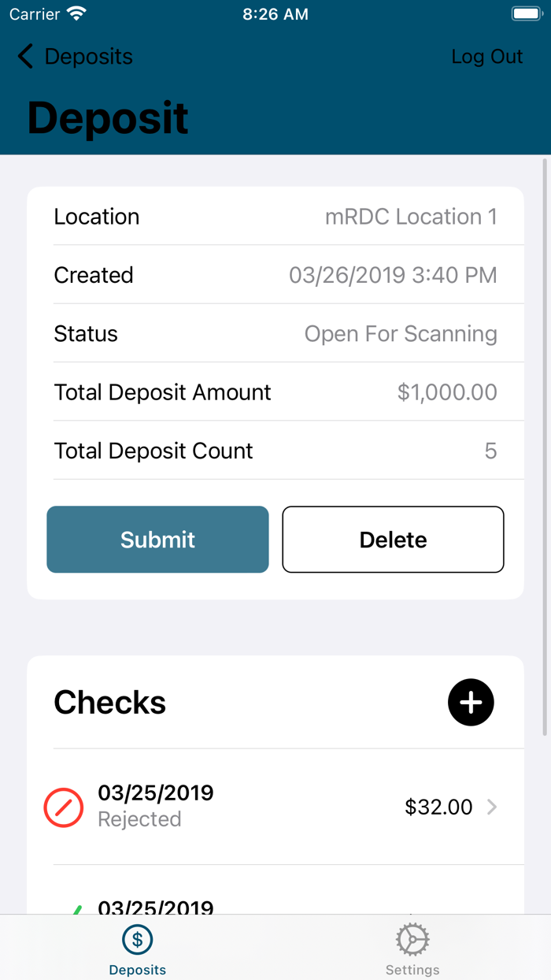Delete the current deposit
Screen dimensions: 551x980
click(393, 540)
